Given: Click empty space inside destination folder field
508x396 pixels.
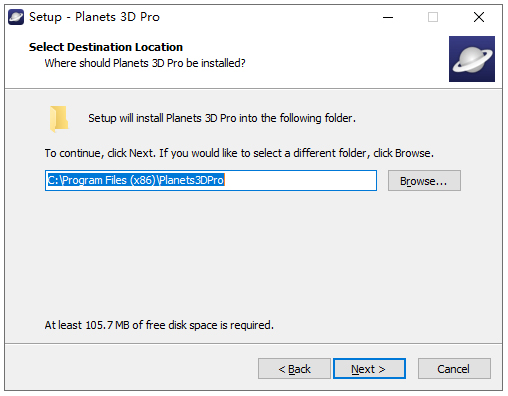Looking at the screenshot, I should tap(300, 181).
